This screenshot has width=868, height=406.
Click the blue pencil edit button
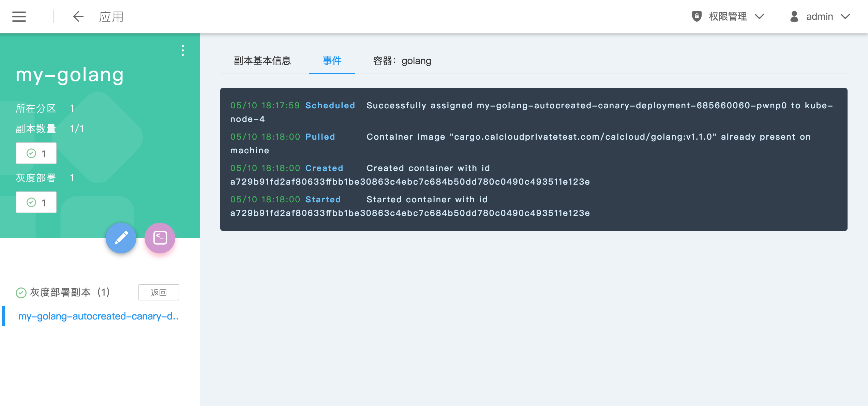coord(121,238)
